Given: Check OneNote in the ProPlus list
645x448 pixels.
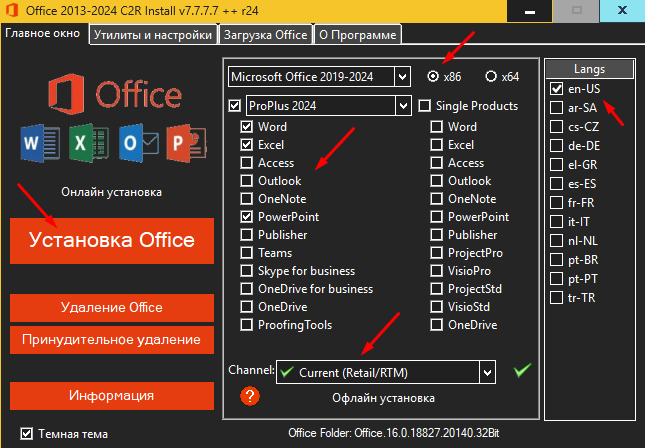Looking at the screenshot, I should (x=246, y=199).
